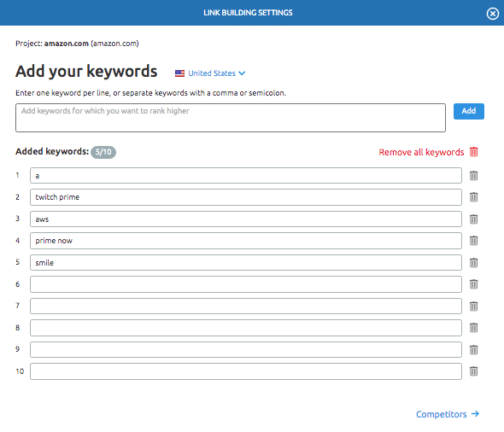This screenshot has width=504, height=432.
Task: Click the 5/10 keyword count badge
Action: [103, 152]
